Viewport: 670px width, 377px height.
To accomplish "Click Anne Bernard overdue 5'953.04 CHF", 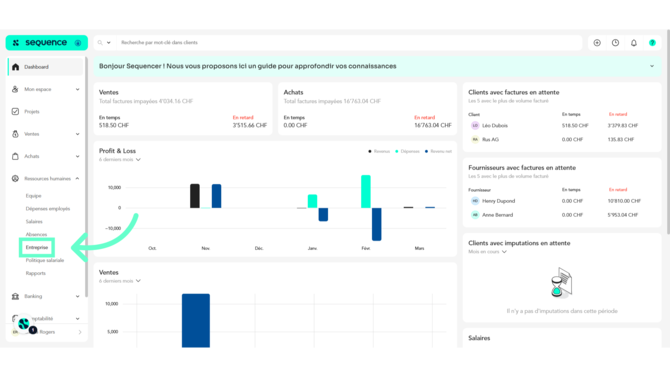I will pos(623,215).
